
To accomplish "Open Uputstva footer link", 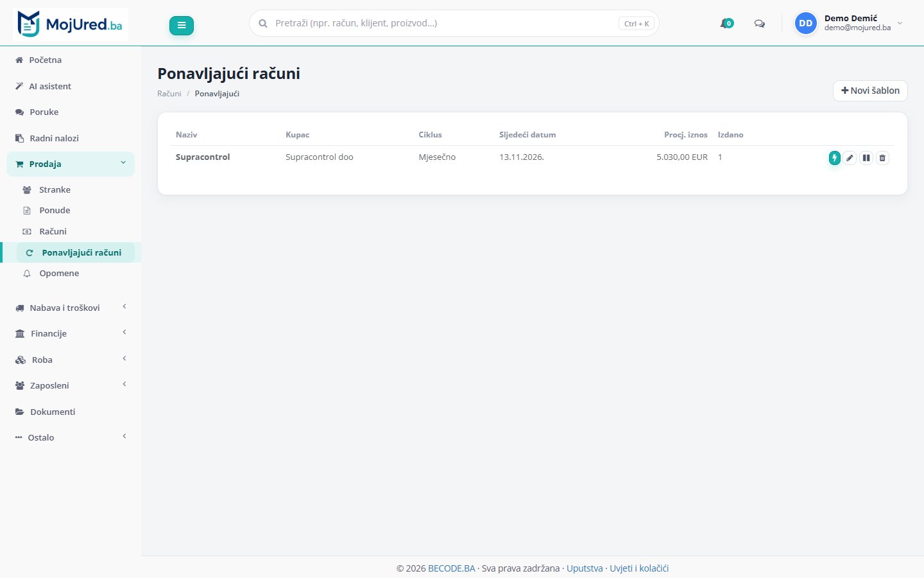I will pyautogui.click(x=585, y=568).
